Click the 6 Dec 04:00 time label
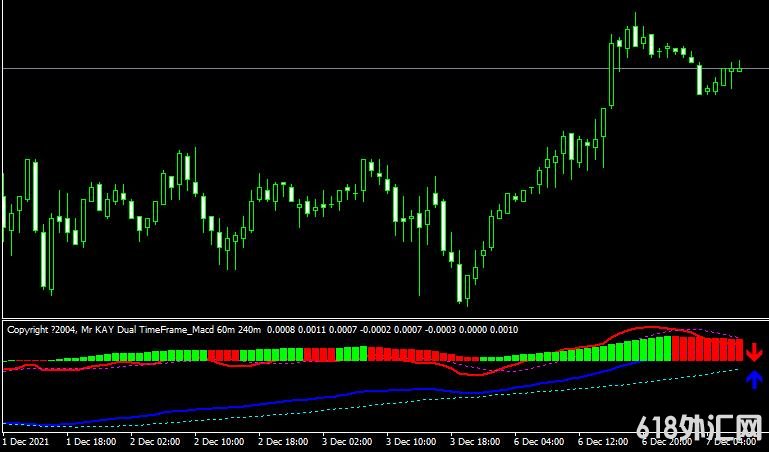Screen dimensions: 769x452 (541, 441)
